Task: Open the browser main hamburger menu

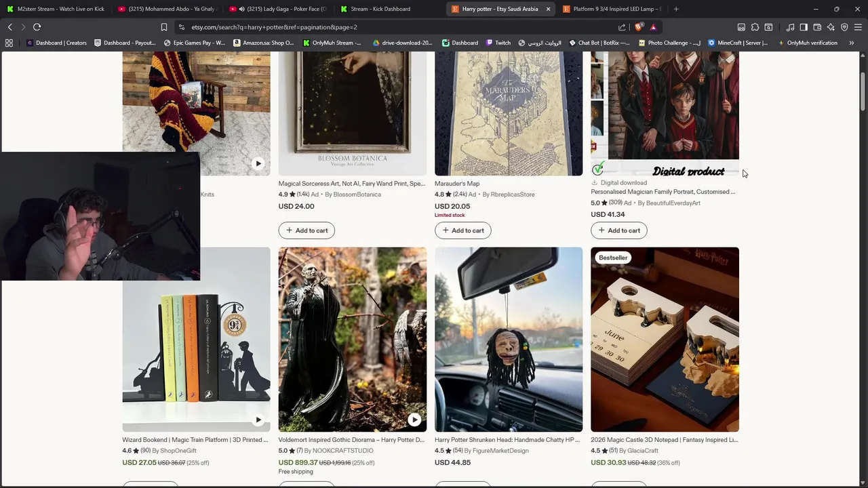Action: coord(858,27)
